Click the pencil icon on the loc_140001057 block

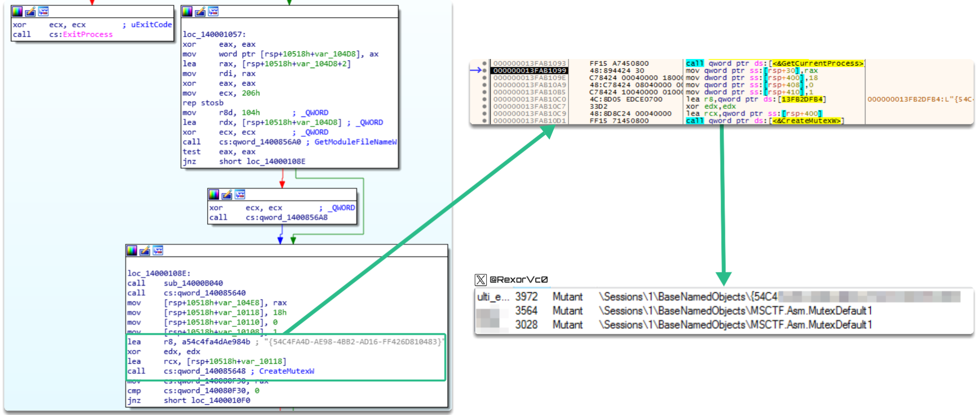tap(200, 12)
